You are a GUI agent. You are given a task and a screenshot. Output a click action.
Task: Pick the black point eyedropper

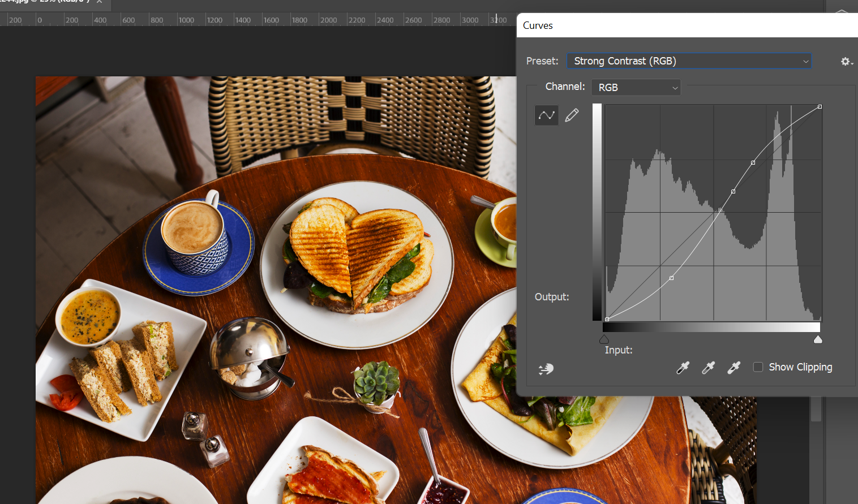[x=683, y=368]
